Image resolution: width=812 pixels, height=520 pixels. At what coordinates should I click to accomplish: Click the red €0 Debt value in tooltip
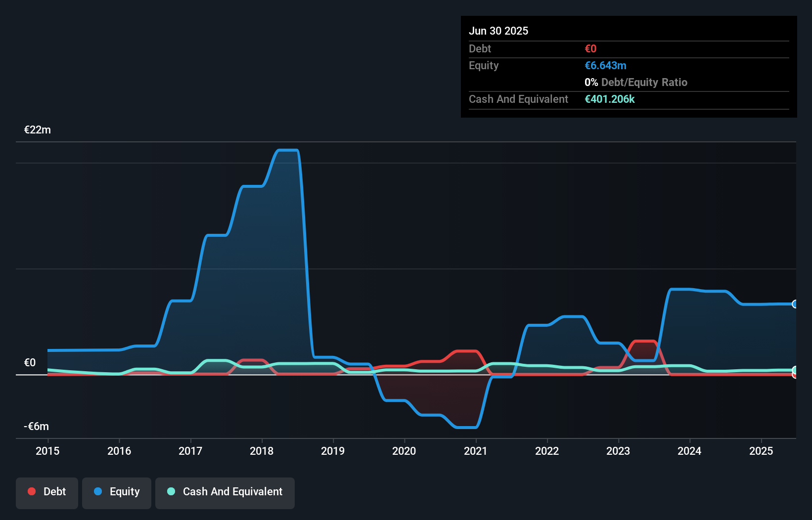click(x=590, y=48)
